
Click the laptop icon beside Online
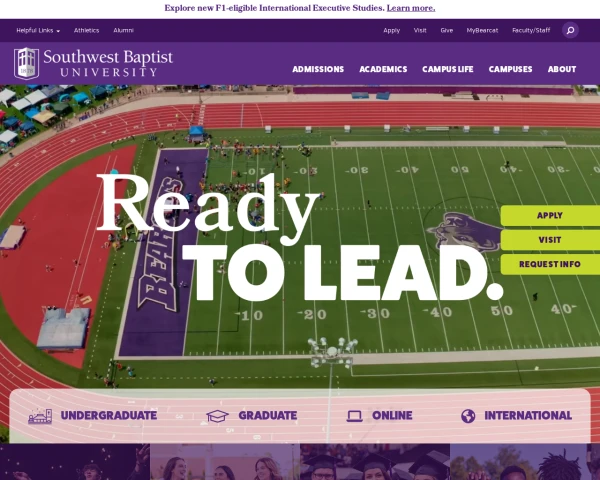(354, 416)
